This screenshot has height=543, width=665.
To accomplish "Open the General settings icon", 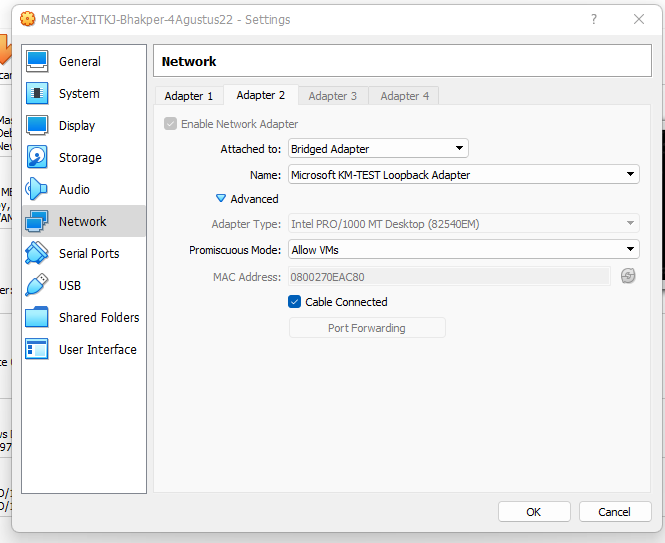I will 37,61.
